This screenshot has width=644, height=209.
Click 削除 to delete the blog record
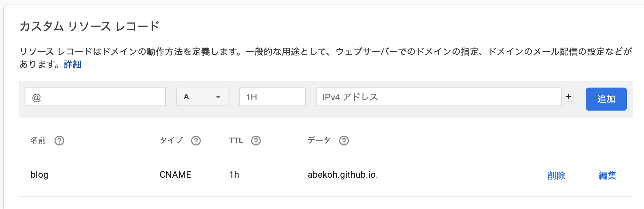(x=557, y=175)
